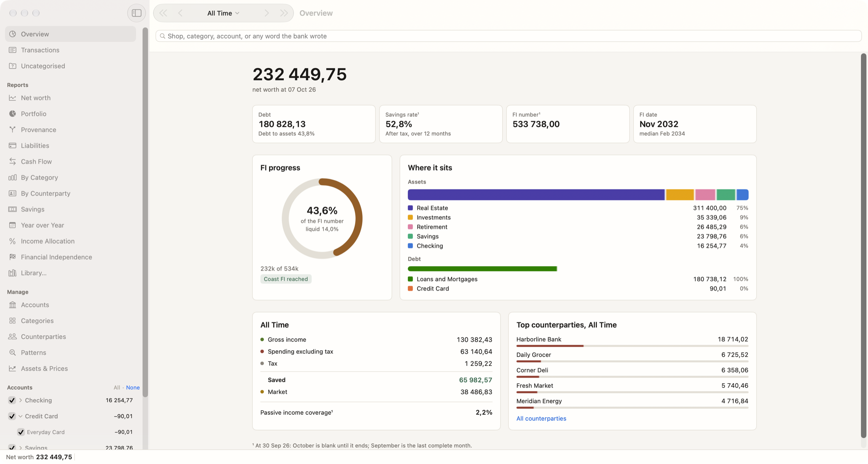Click the Daily Grocer counterparty row

[632, 357]
